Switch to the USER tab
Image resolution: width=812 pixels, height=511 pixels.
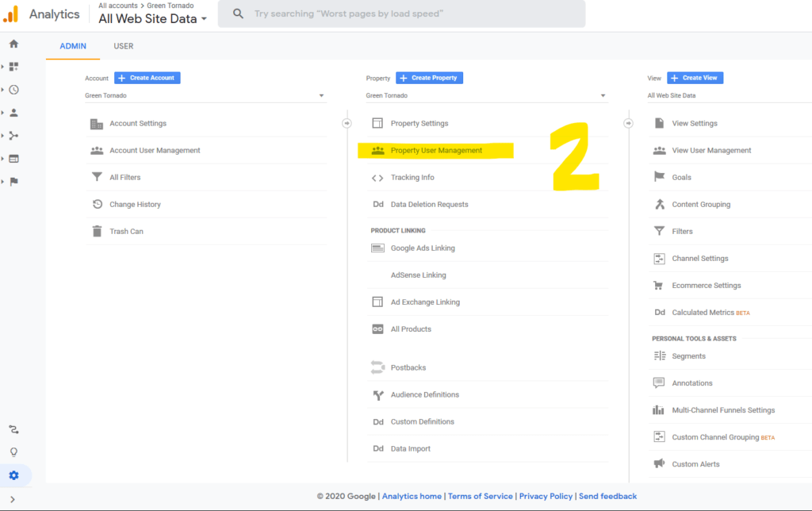click(124, 46)
